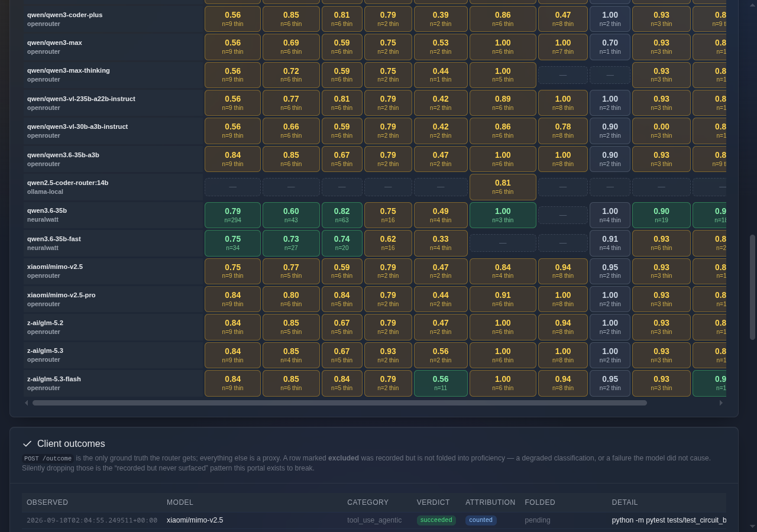Click the counted attribution badge
757x532 pixels.
coord(481,520)
